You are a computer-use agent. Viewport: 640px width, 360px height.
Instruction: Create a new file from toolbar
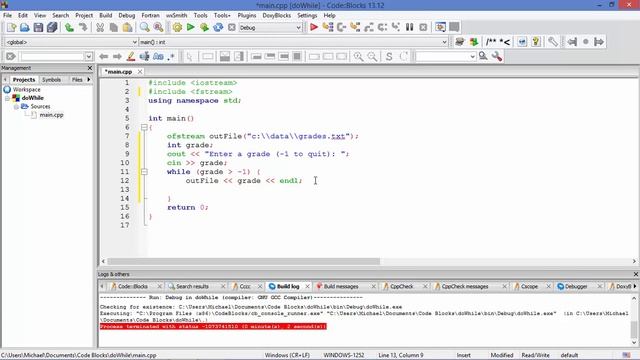pos(11,27)
